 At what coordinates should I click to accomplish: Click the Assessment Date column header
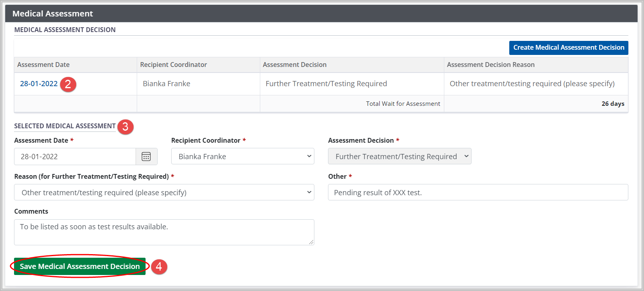click(x=75, y=65)
